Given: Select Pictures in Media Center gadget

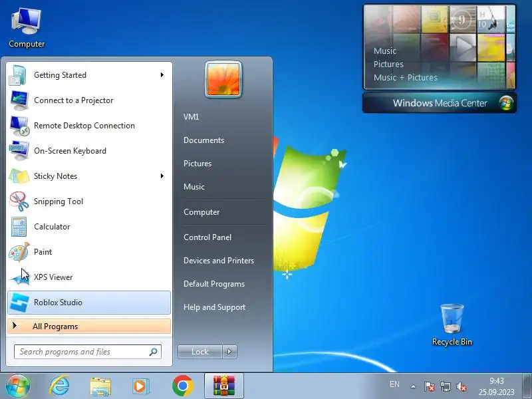Looking at the screenshot, I should [x=388, y=64].
